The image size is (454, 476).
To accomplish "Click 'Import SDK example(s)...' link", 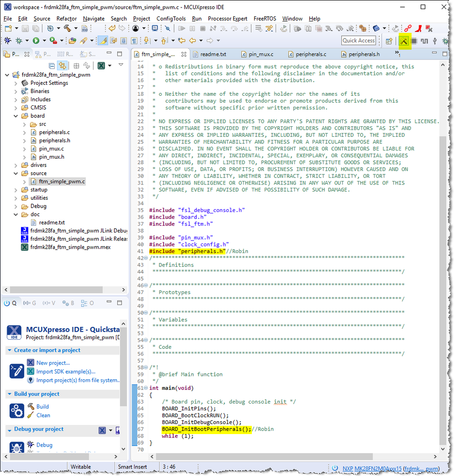I will 66,372.
